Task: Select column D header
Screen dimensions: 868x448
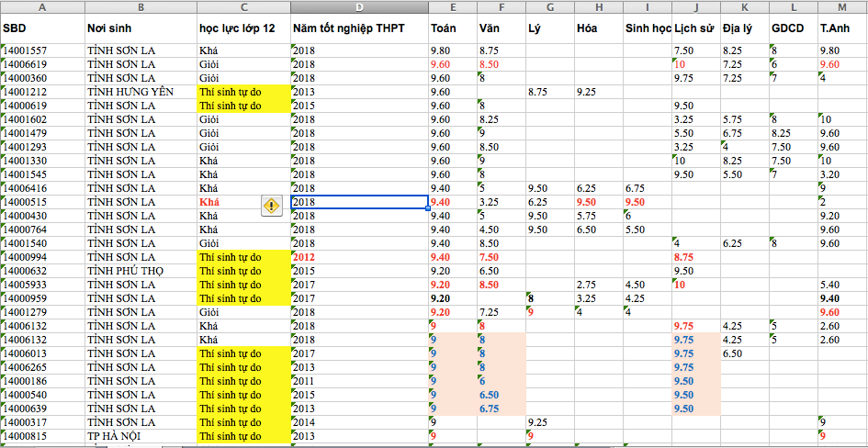Action: point(358,7)
